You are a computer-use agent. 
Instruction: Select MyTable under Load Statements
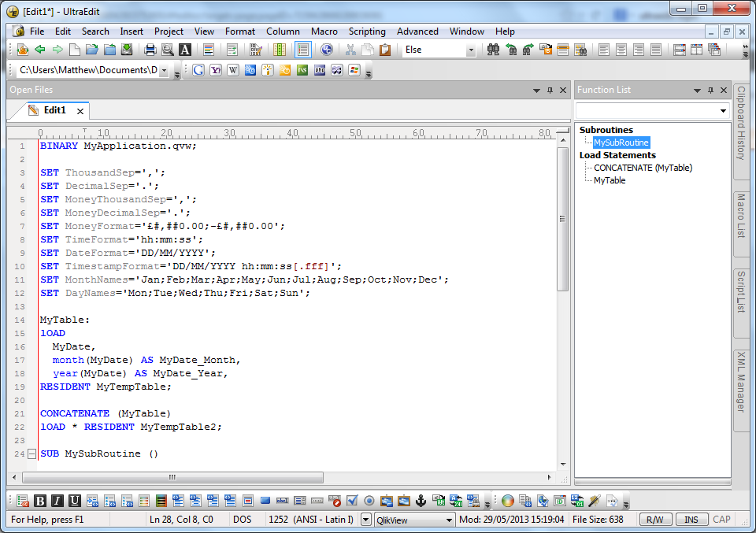click(610, 180)
